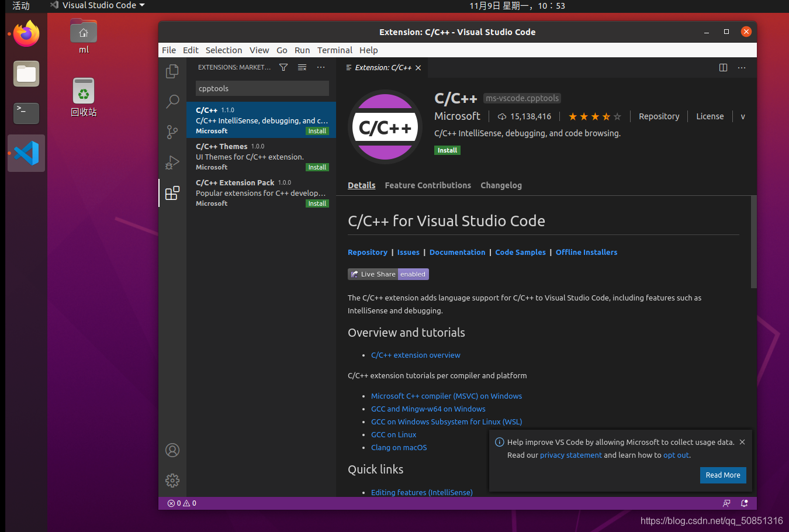This screenshot has width=789, height=532.
Task: Open the Manage gear icon
Action: click(x=172, y=481)
